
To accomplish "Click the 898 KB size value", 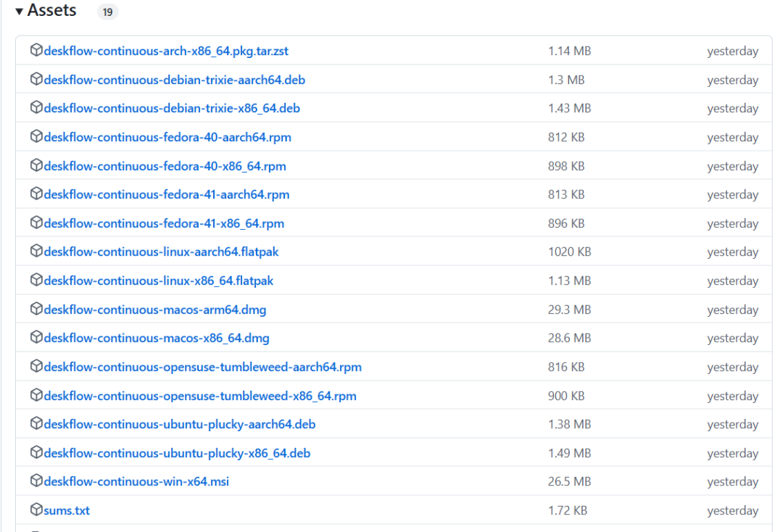I will (x=566, y=166).
